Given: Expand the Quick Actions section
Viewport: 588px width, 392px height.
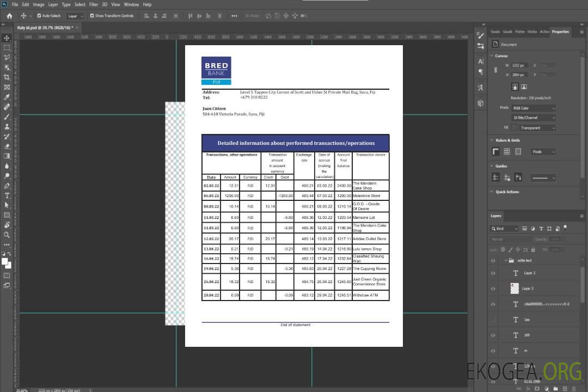Looking at the screenshot, I should [x=492, y=192].
